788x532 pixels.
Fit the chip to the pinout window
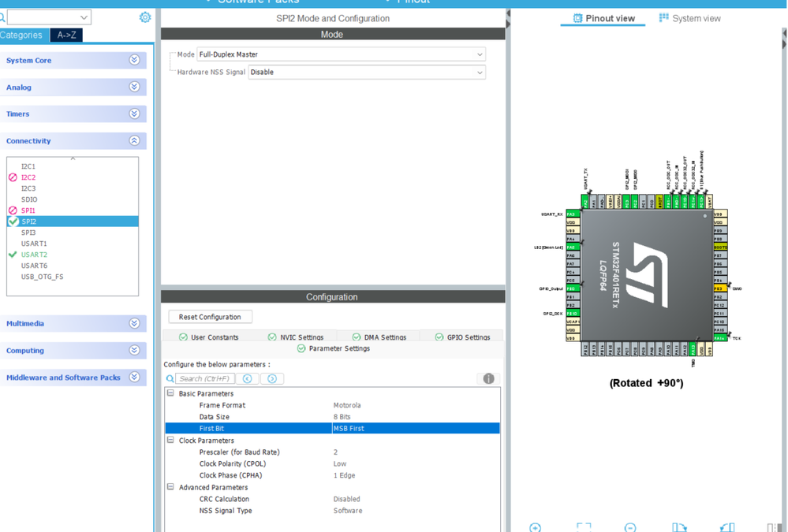click(584, 527)
